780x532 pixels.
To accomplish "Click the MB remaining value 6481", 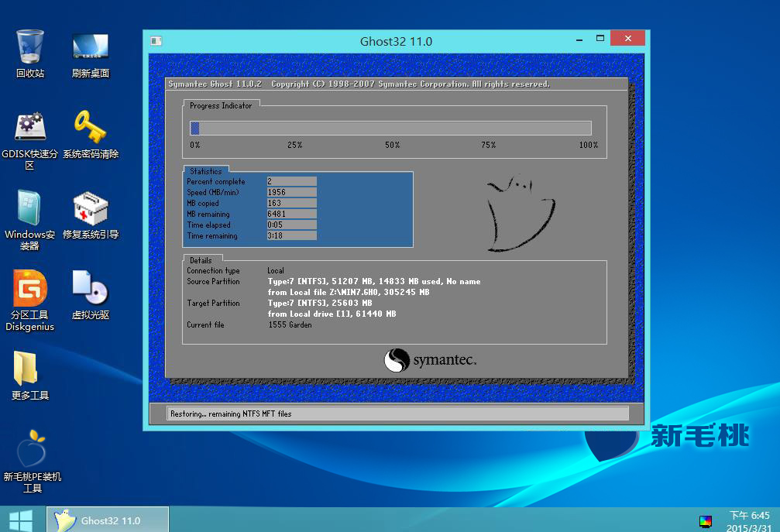I will click(291, 215).
